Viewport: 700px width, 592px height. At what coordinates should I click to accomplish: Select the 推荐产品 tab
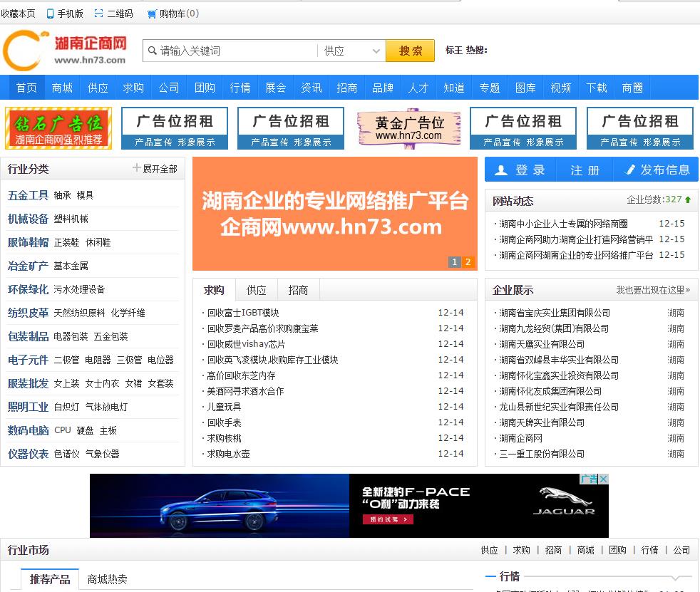click(x=50, y=579)
